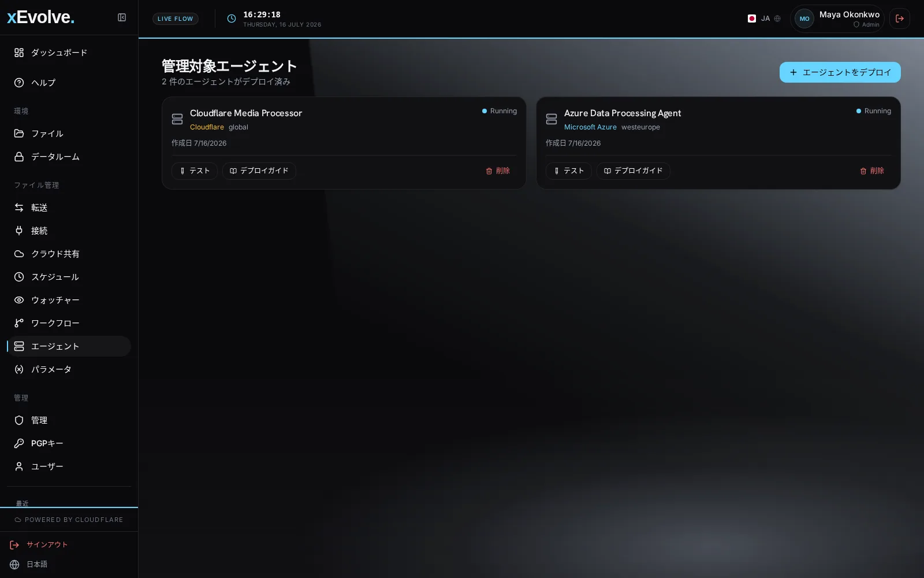Screen dimensions: 924x578
Task: Open Maya Okonkwo profile menu
Action: click(x=837, y=18)
